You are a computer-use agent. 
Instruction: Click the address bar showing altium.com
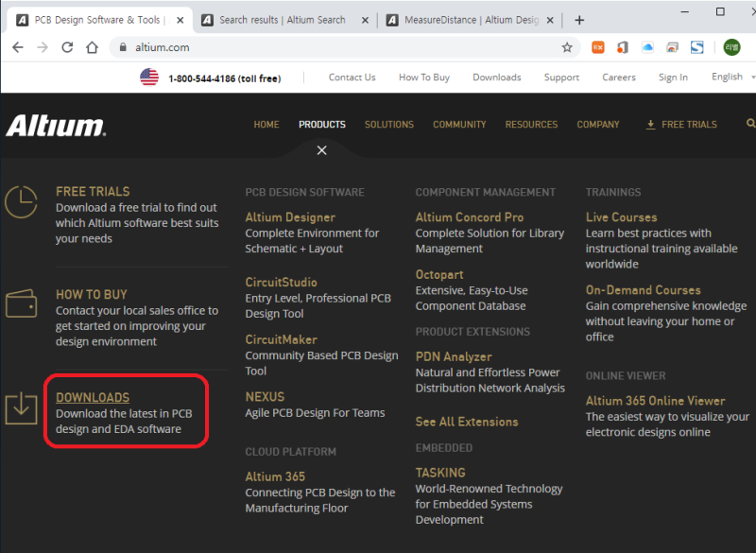click(x=331, y=47)
